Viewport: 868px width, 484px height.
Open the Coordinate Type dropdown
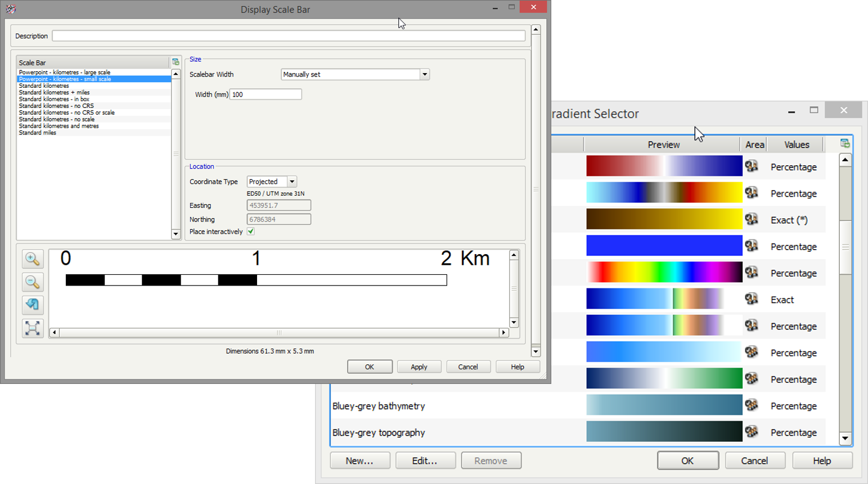tap(292, 181)
